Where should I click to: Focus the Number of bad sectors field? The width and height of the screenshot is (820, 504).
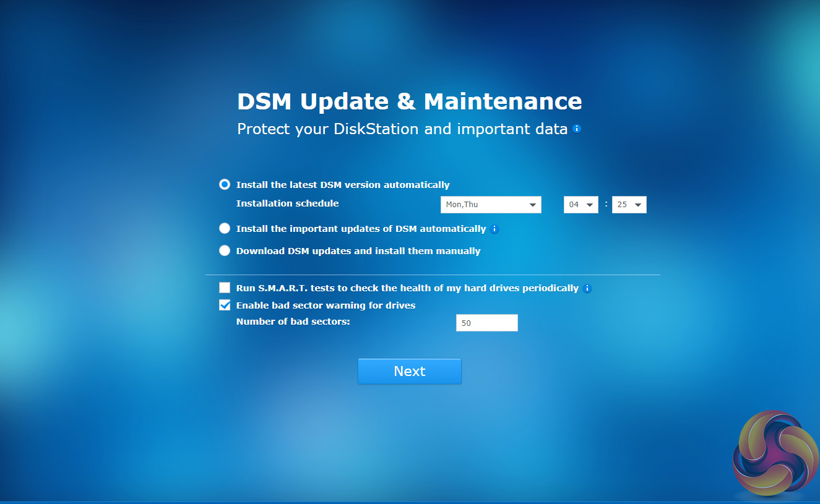click(x=487, y=323)
